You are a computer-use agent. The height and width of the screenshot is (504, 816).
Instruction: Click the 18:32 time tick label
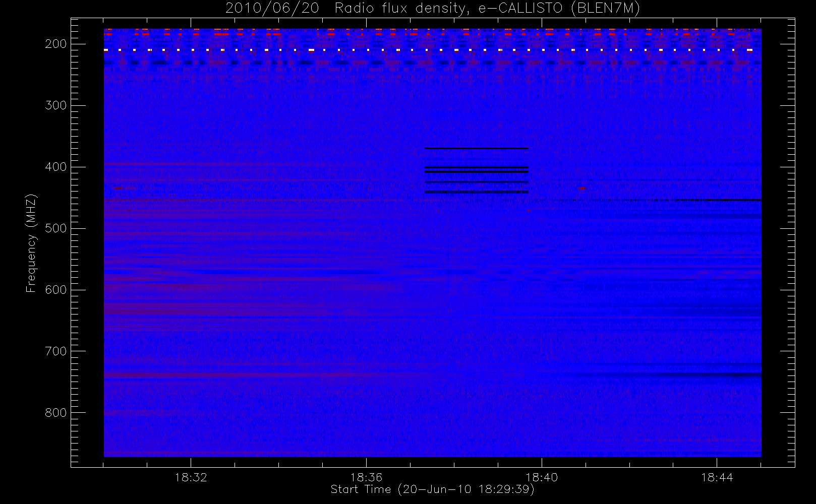[191, 477]
